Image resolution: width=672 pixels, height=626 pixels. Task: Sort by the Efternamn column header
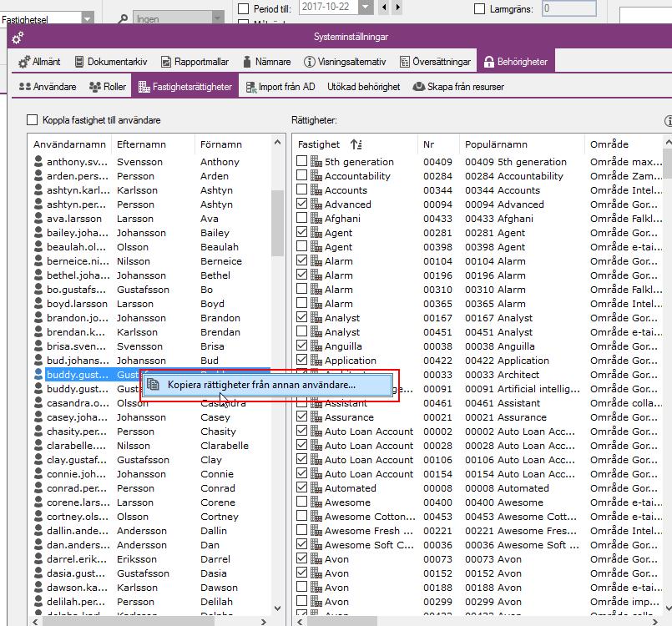[x=153, y=144]
